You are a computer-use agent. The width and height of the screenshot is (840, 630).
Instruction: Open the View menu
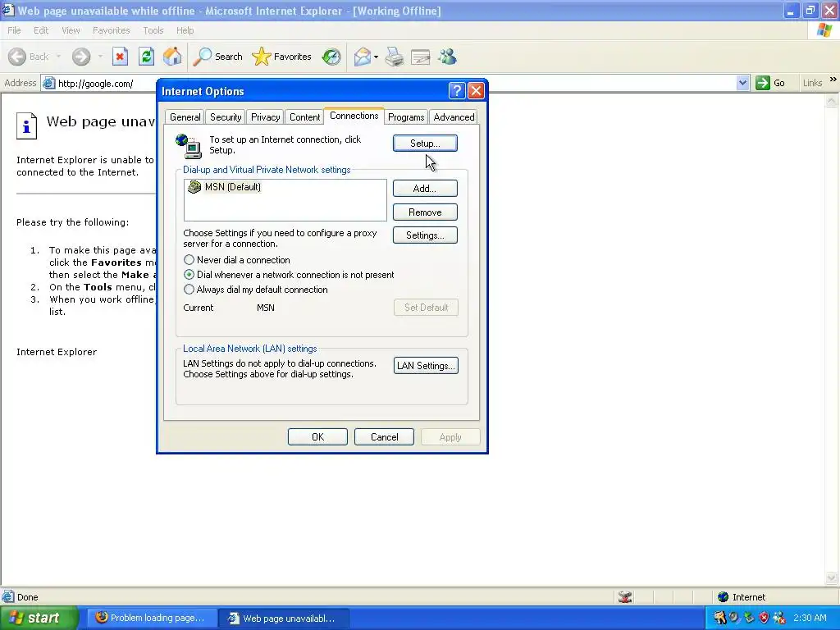point(71,30)
